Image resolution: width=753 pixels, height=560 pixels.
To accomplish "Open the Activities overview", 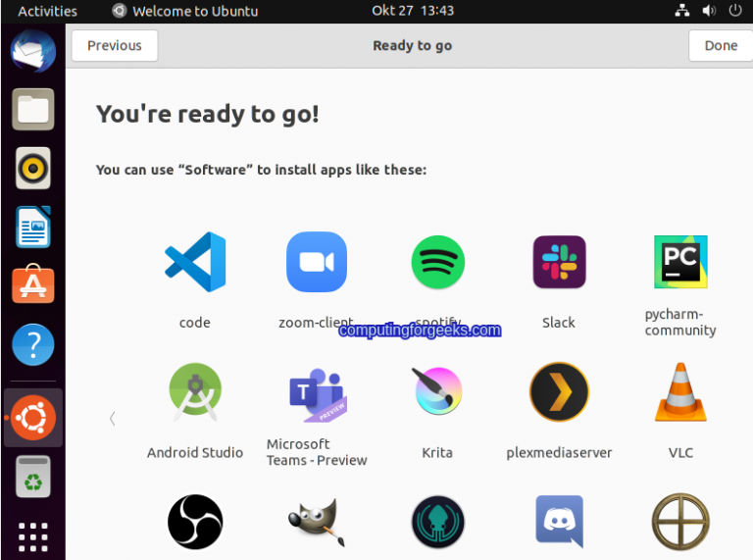I will pos(47,11).
